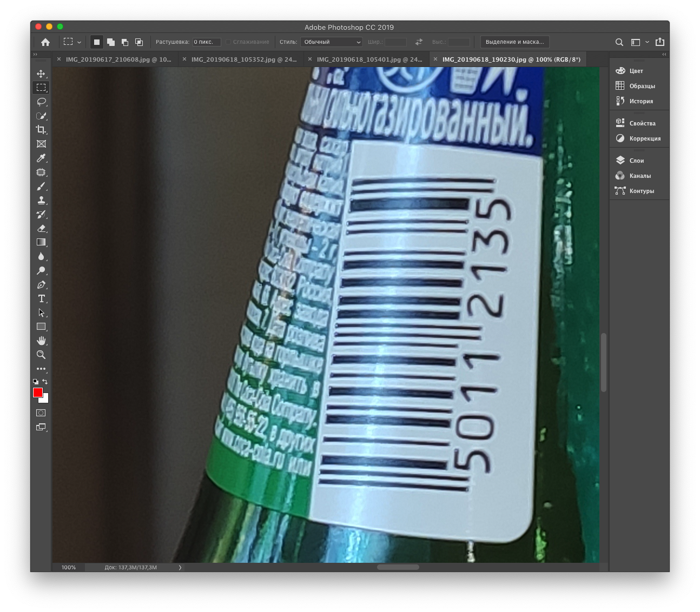Choose the Clone Stamp tool
This screenshot has height=612, width=700.
point(41,200)
